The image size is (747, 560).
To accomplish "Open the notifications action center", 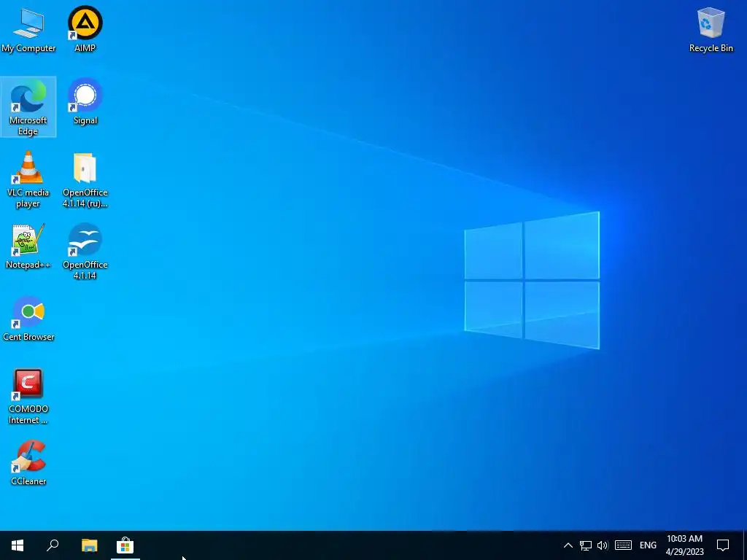I will [x=723, y=545].
